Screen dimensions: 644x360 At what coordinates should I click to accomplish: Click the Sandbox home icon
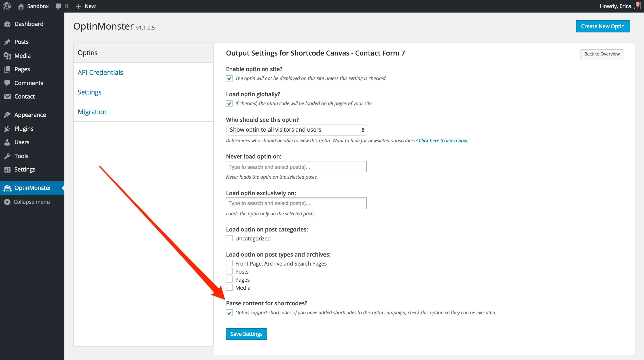pos(21,6)
